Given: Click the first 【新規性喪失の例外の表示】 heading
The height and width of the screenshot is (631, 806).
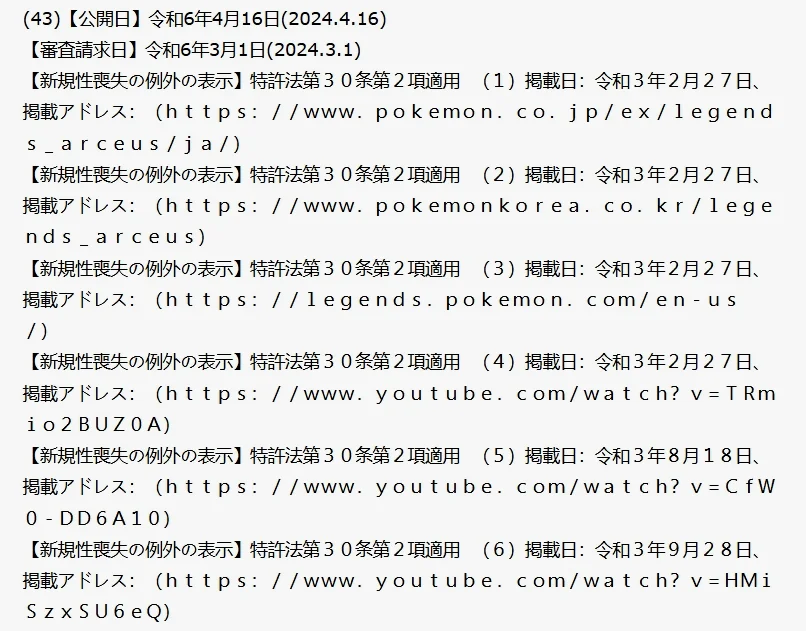Looking at the screenshot, I should tap(135, 81).
